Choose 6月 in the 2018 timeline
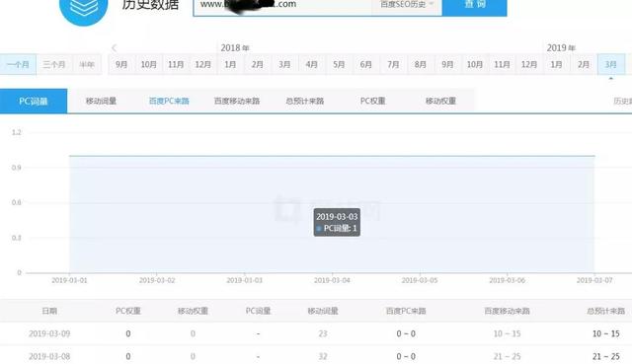The image size is (632, 364). coord(365,64)
